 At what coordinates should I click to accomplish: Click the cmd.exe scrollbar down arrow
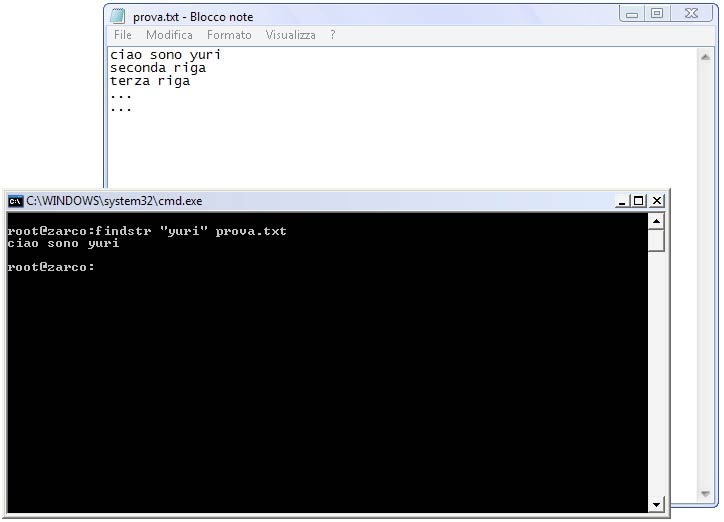pyautogui.click(x=656, y=504)
